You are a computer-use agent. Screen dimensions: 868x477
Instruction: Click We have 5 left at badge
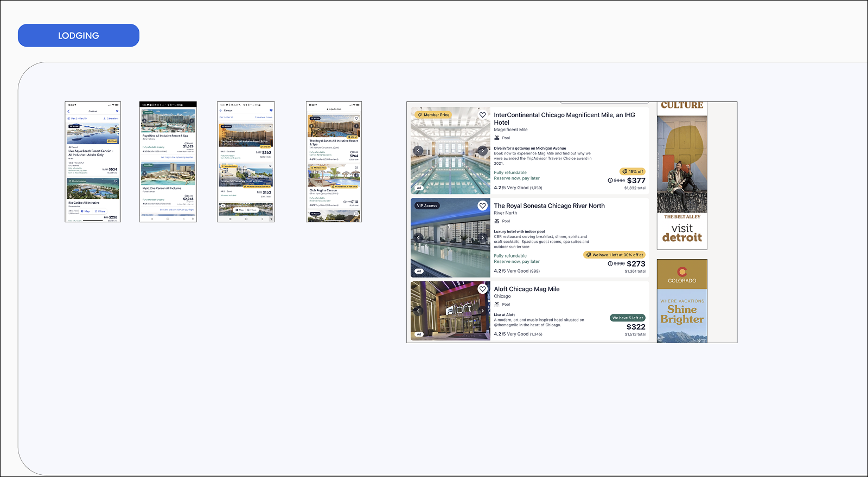(x=628, y=318)
